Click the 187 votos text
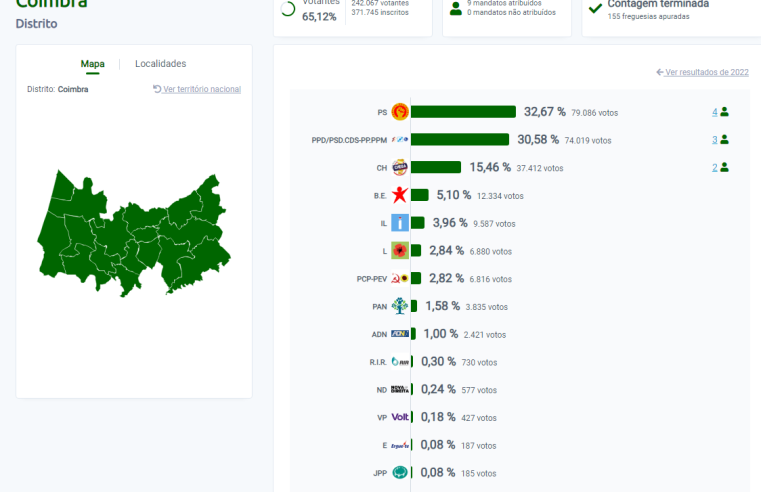This screenshot has width=761, height=492. [479, 445]
